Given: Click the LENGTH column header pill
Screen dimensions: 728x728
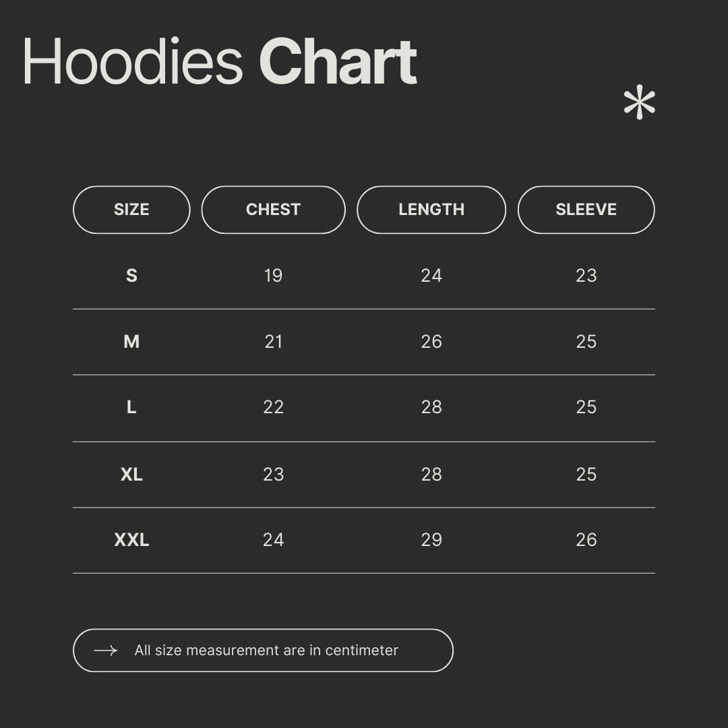Looking at the screenshot, I should (x=431, y=210).
